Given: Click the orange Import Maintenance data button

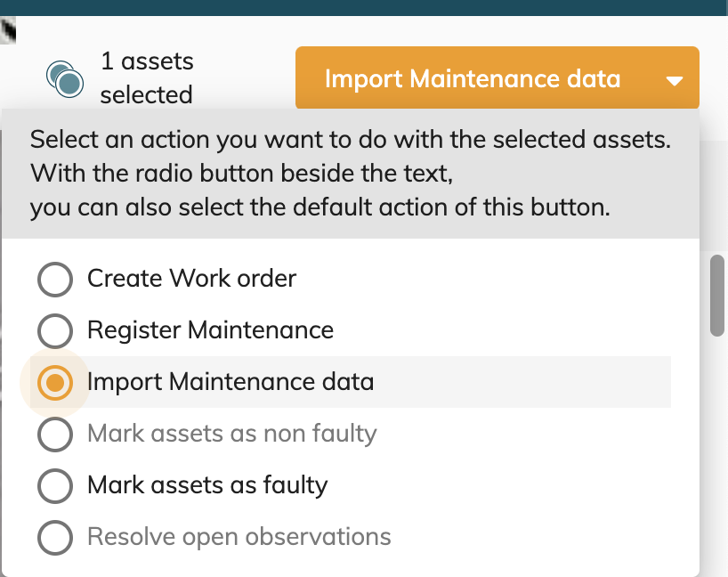Looking at the screenshot, I should pyautogui.click(x=472, y=78).
